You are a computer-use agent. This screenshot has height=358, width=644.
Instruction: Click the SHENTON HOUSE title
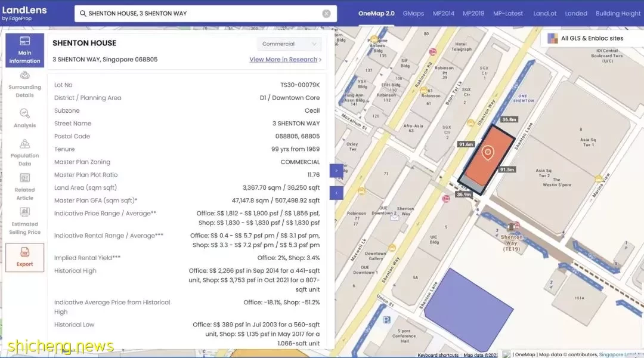click(84, 43)
